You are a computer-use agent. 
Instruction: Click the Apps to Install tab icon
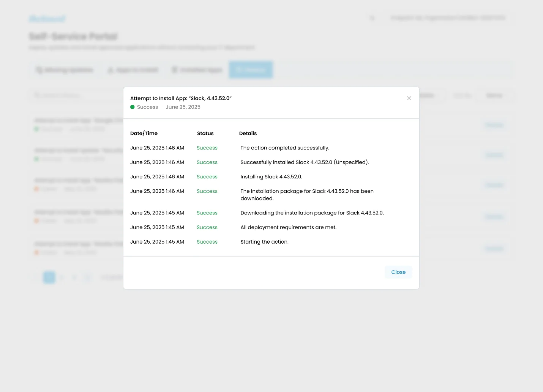(x=110, y=70)
